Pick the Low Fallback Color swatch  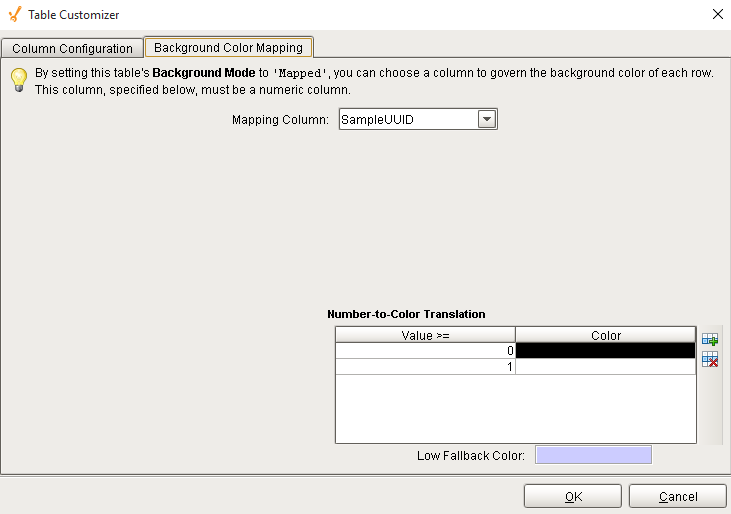(593, 455)
